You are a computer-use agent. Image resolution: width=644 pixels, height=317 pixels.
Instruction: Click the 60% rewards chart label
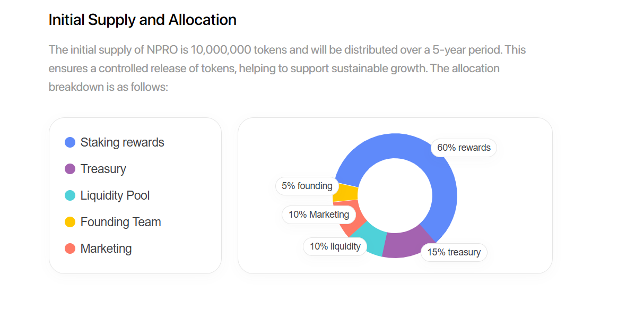click(x=464, y=148)
